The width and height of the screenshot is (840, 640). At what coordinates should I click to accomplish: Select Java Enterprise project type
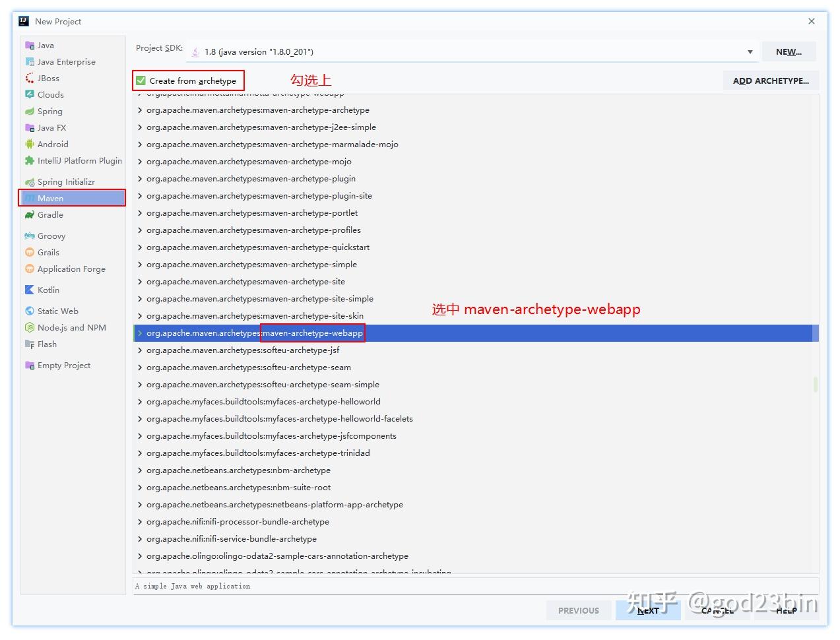(x=73, y=62)
